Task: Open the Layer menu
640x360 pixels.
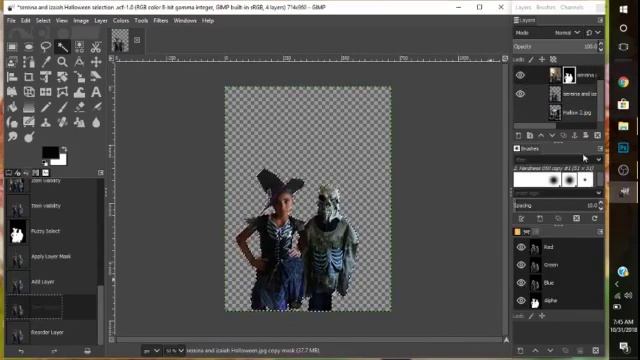Action: coord(101,20)
